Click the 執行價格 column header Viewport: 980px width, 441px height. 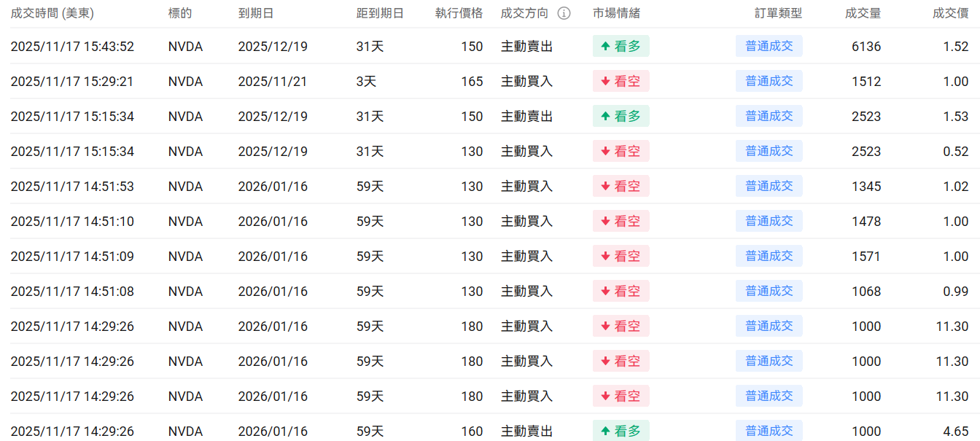(459, 13)
